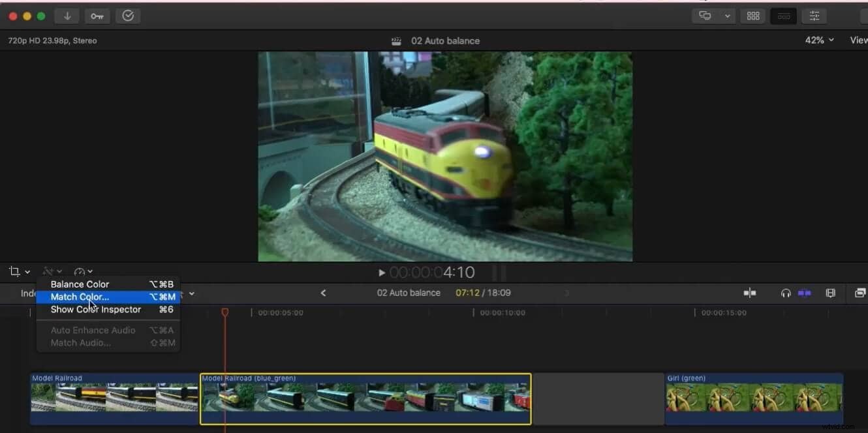This screenshot has width=868, height=433.
Task: Select the Crop tool icon
Action: [x=15, y=271]
